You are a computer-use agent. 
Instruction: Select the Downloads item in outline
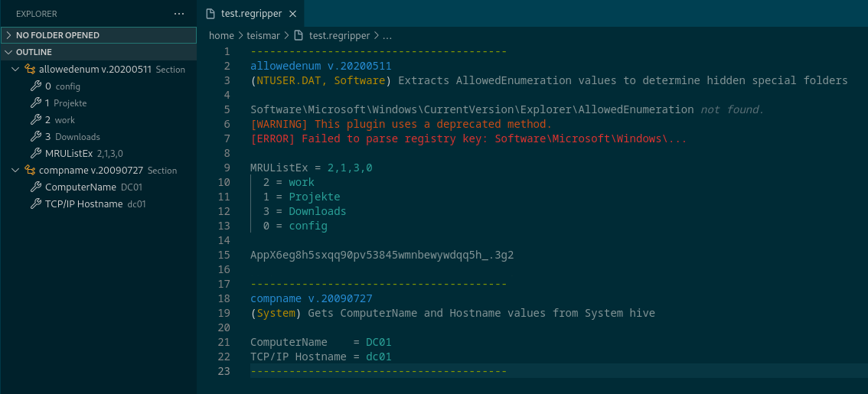pos(77,136)
